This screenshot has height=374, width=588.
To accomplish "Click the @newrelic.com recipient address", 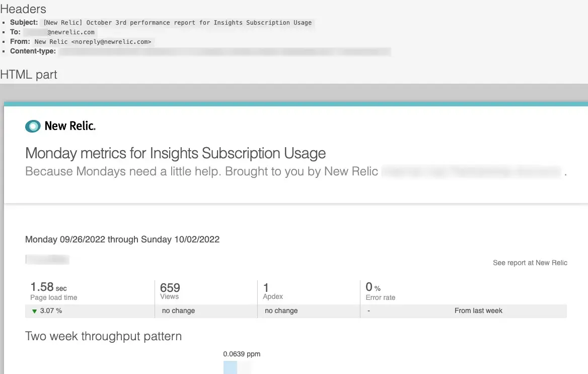I will click(71, 32).
